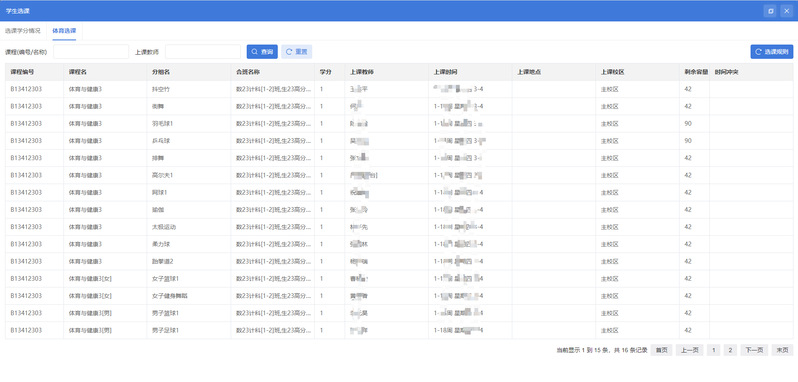Restore the 学生选课 window using title bar icon
This screenshot has width=798, height=382.
[771, 11]
